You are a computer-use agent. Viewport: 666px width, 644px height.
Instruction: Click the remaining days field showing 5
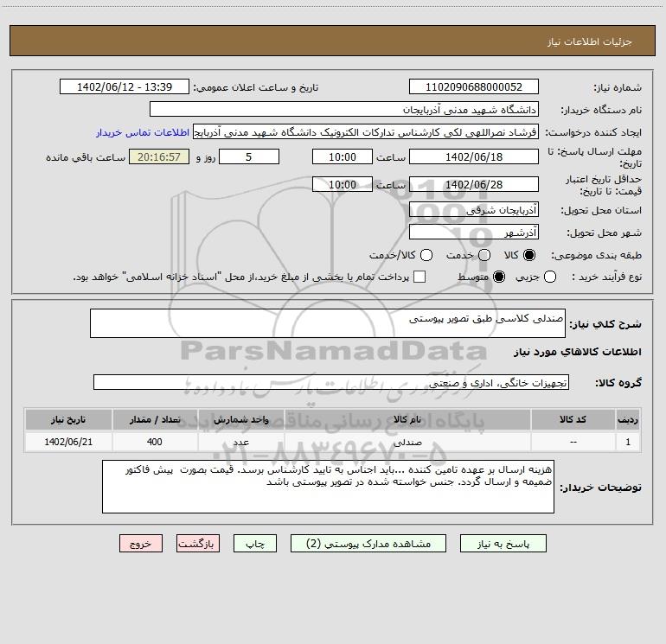[x=249, y=156]
